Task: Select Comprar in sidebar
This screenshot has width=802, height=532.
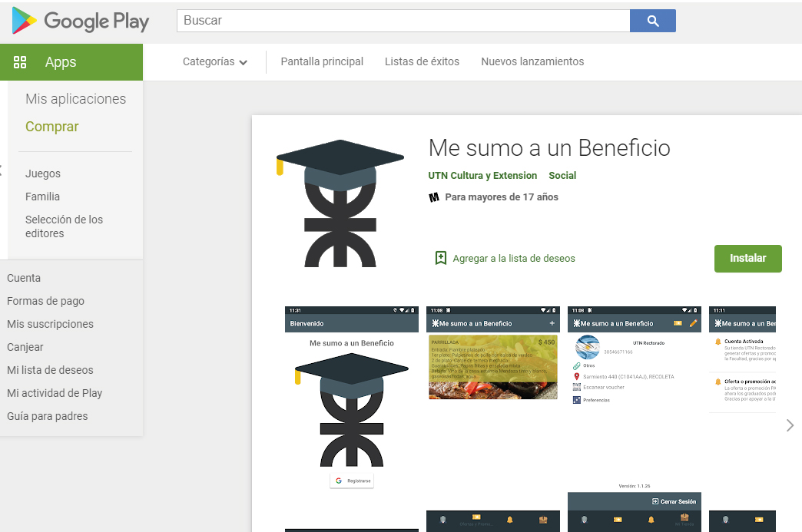Action: (x=52, y=126)
